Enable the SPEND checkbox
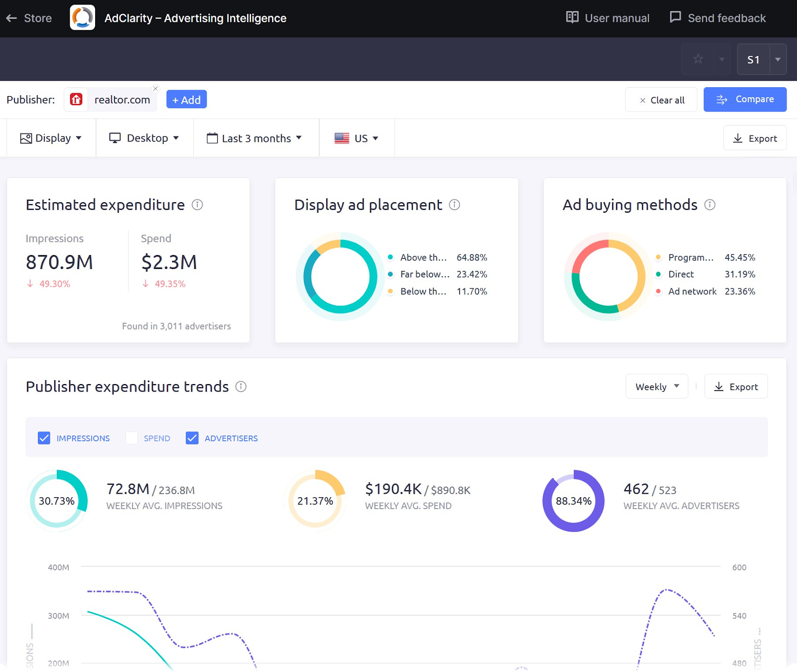Image resolution: width=797 pixels, height=672 pixels. point(132,438)
